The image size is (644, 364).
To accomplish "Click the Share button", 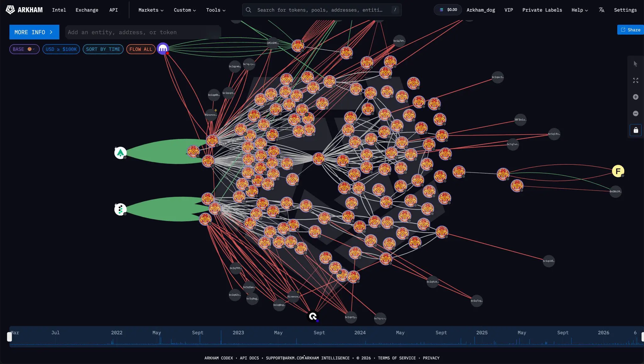I will click(x=630, y=30).
